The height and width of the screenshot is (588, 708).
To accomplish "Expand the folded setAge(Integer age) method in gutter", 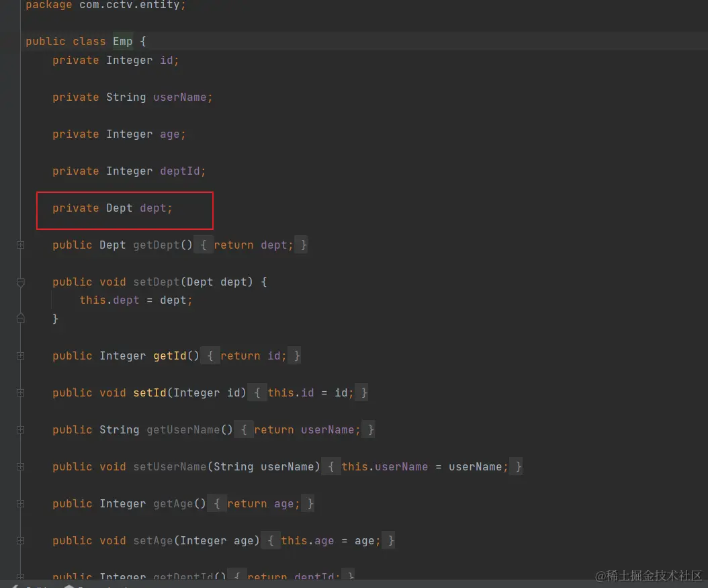I will pyautogui.click(x=20, y=540).
